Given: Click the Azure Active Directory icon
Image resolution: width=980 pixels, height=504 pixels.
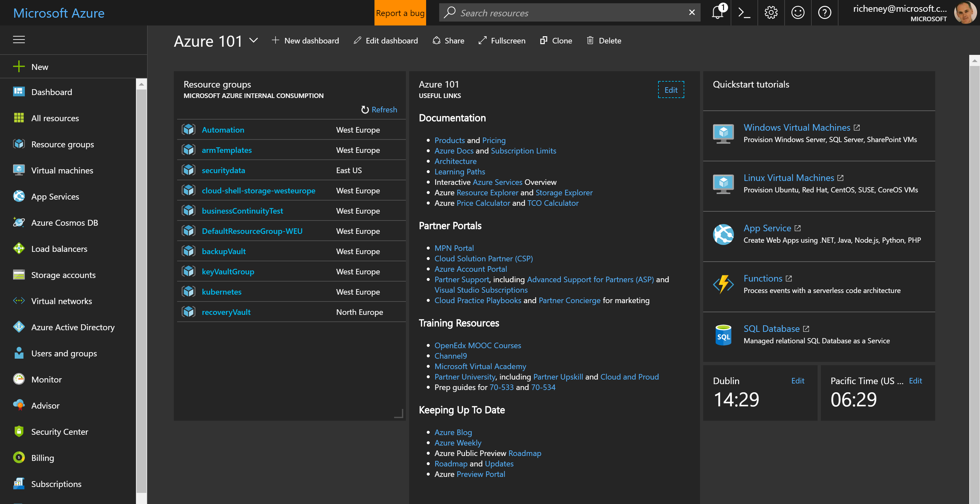Looking at the screenshot, I should (19, 327).
